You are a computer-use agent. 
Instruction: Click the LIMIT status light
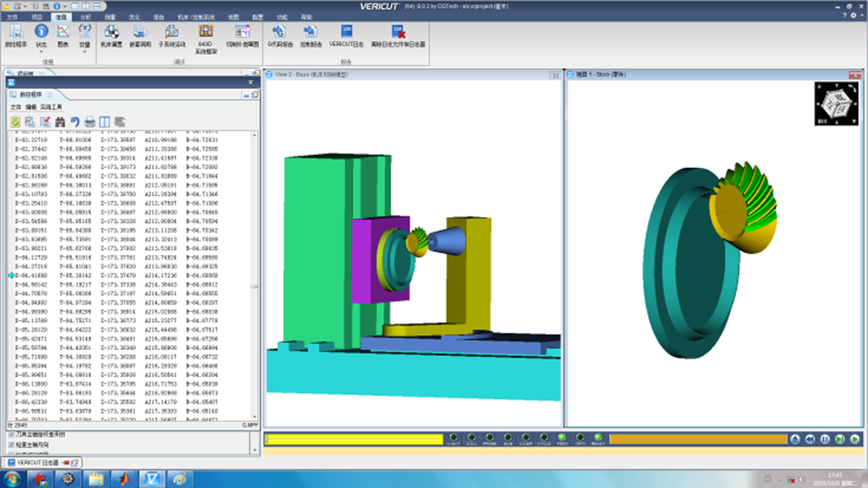pyautogui.click(x=454, y=438)
